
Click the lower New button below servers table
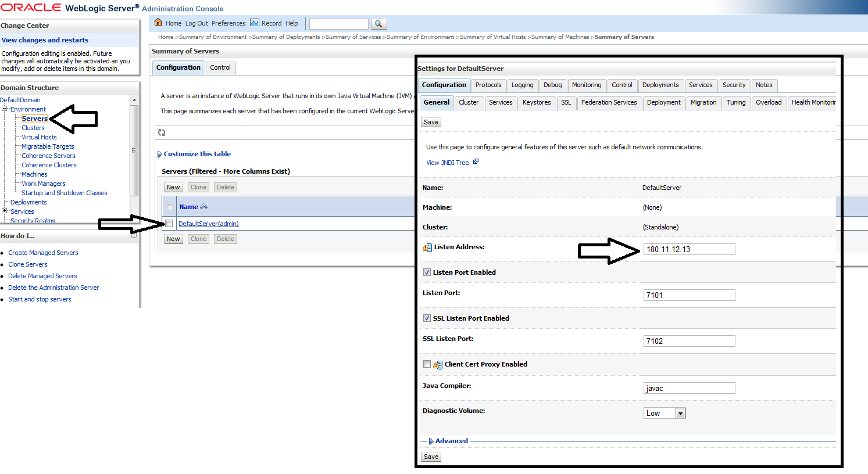click(x=173, y=239)
